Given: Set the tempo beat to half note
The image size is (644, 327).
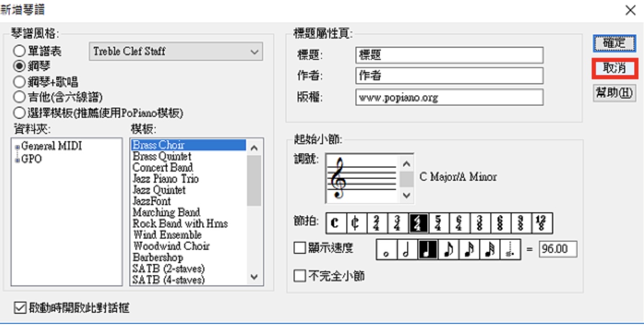Looking at the screenshot, I should [407, 249].
